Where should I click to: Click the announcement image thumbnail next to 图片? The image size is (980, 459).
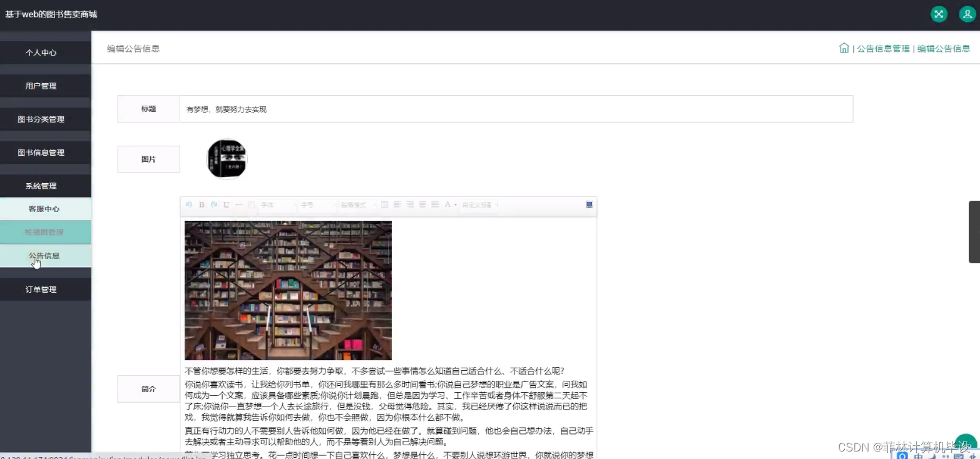[226, 158]
